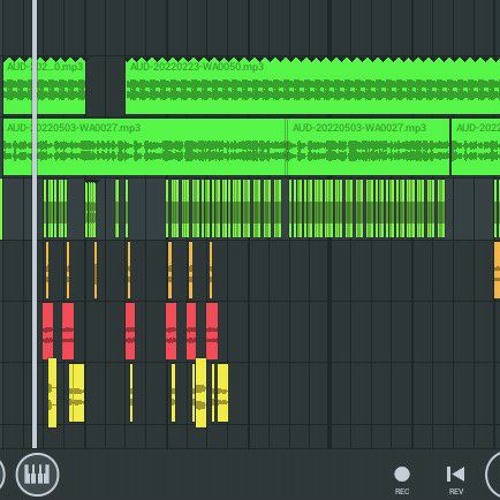Select the first yellow clip on the yellow track
500x500 pixels.
click(x=52, y=393)
